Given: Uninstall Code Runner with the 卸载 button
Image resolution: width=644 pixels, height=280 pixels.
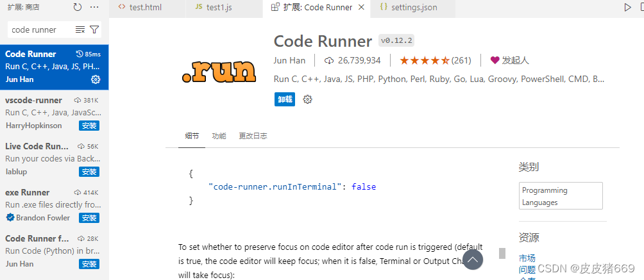Looking at the screenshot, I should click(x=285, y=99).
